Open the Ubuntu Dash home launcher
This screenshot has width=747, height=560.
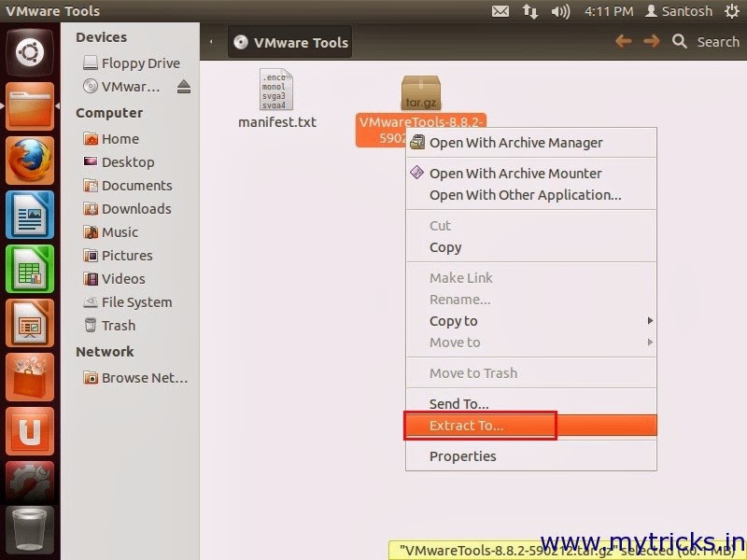[30, 52]
